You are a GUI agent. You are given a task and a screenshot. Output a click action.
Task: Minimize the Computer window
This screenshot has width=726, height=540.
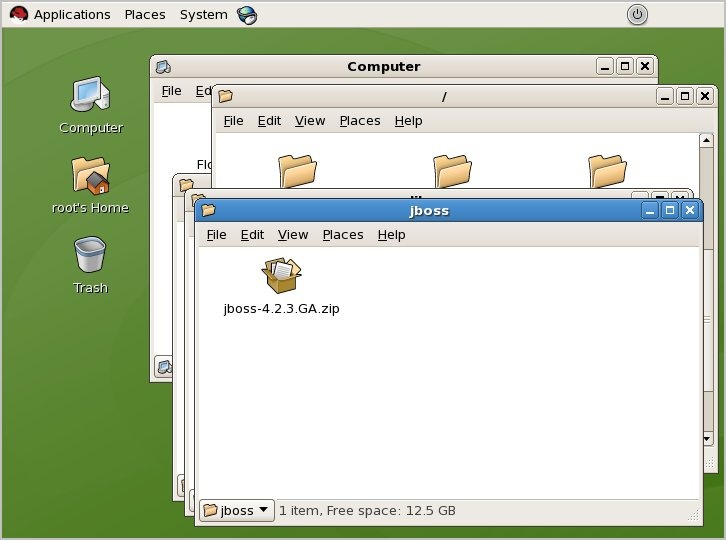(605, 67)
